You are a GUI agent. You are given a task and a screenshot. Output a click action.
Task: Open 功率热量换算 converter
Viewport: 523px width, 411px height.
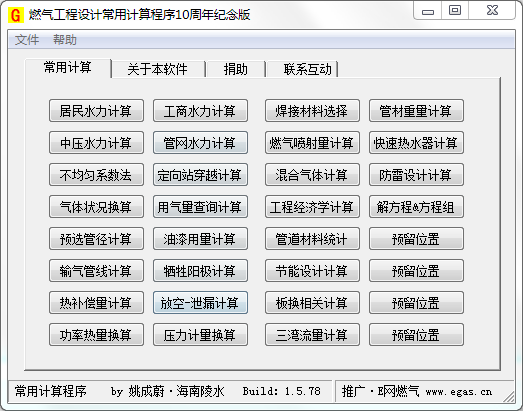(x=96, y=335)
